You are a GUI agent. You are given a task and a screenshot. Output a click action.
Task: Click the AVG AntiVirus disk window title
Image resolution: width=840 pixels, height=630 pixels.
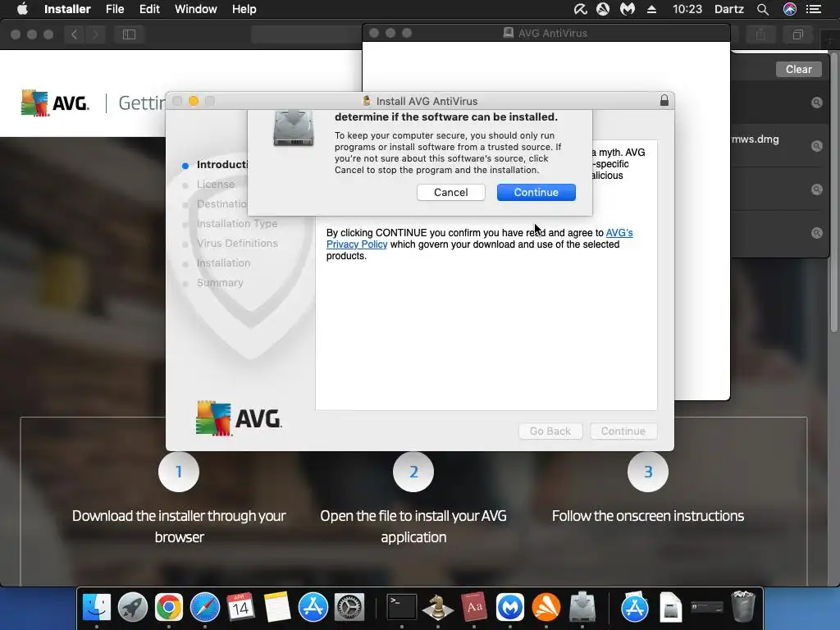click(x=552, y=33)
